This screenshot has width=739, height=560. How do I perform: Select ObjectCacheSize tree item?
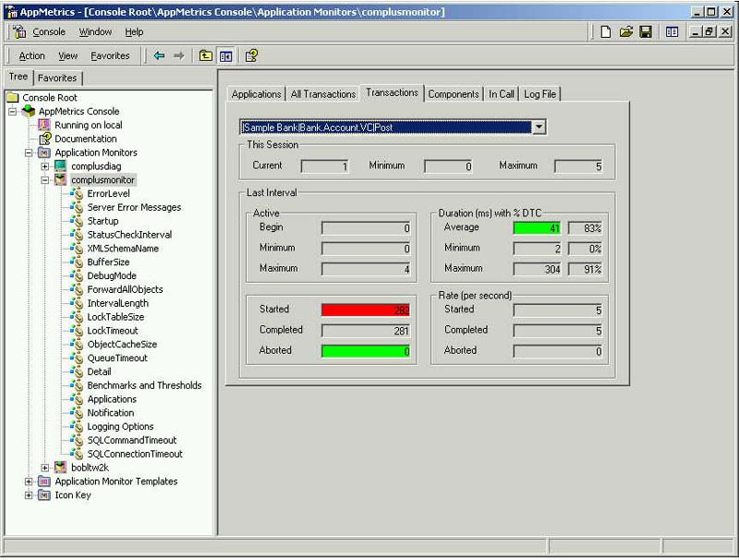tap(122, 344)
